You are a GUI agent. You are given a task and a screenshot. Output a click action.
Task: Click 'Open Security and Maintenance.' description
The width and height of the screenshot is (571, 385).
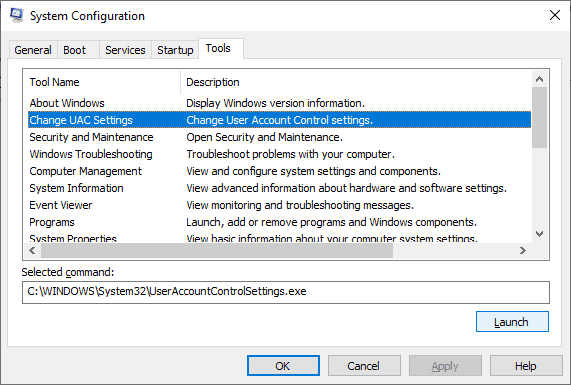click(264, 137)
